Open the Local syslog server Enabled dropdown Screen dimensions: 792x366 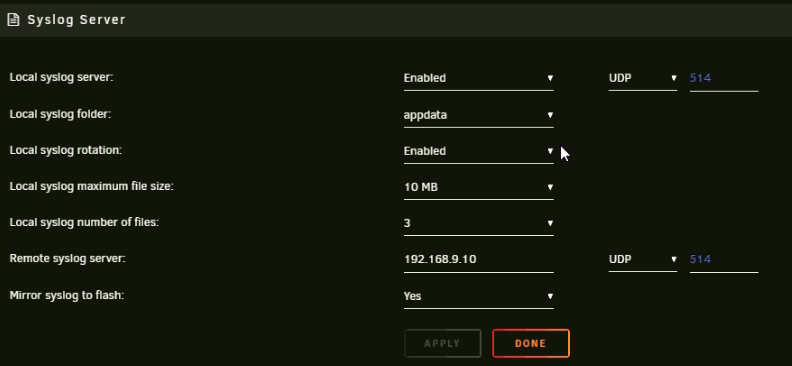478,78
